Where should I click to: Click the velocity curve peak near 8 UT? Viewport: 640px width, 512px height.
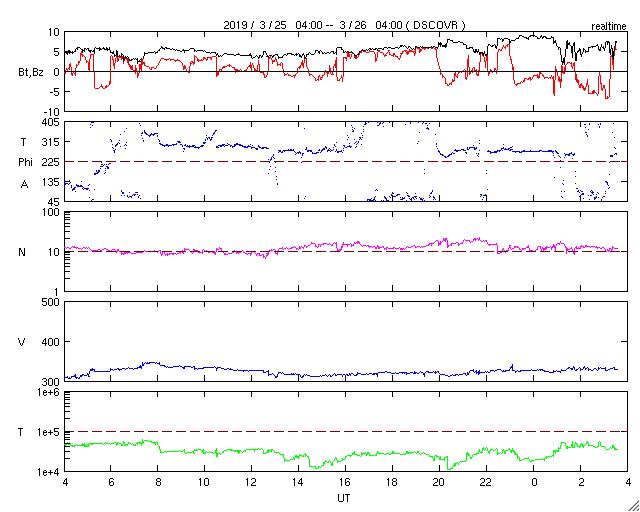(151, 363)
